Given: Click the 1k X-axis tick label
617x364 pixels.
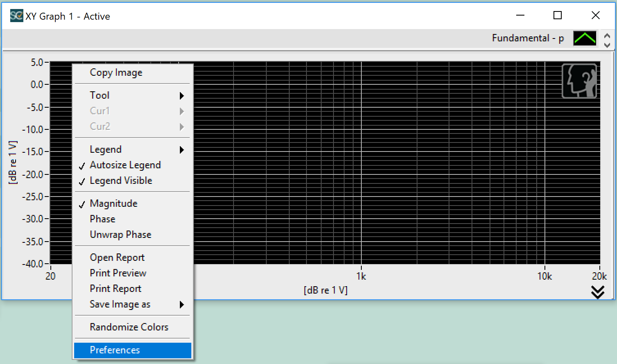Looking at the screenshot, I should point(361,276).
